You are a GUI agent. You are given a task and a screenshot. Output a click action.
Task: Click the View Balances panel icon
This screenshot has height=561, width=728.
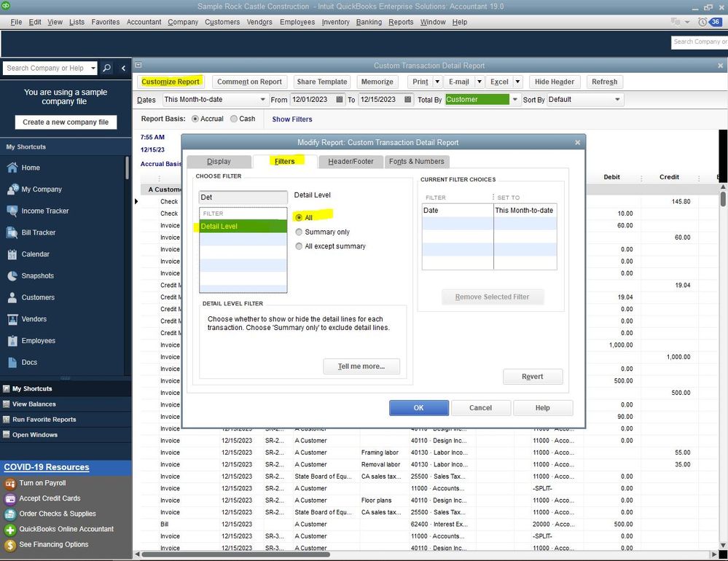click(6, 404)
